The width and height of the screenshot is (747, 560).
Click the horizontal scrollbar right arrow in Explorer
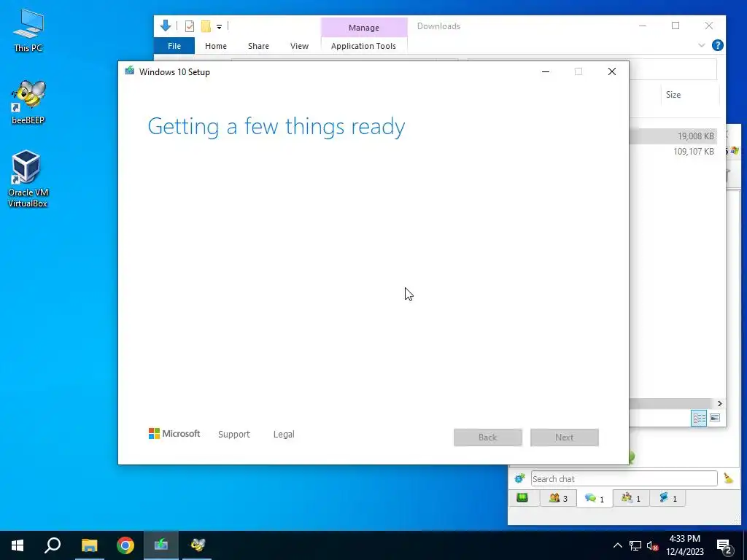[719, 403]
